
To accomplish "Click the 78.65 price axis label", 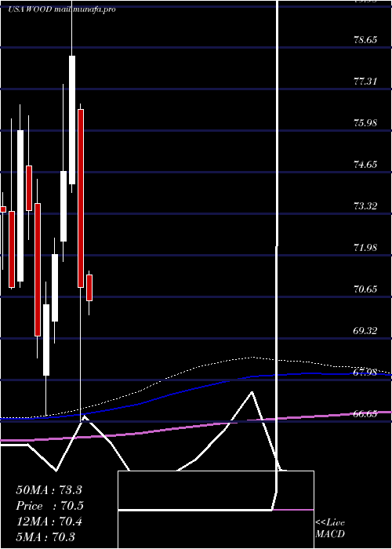I will (x=365, y=40).
